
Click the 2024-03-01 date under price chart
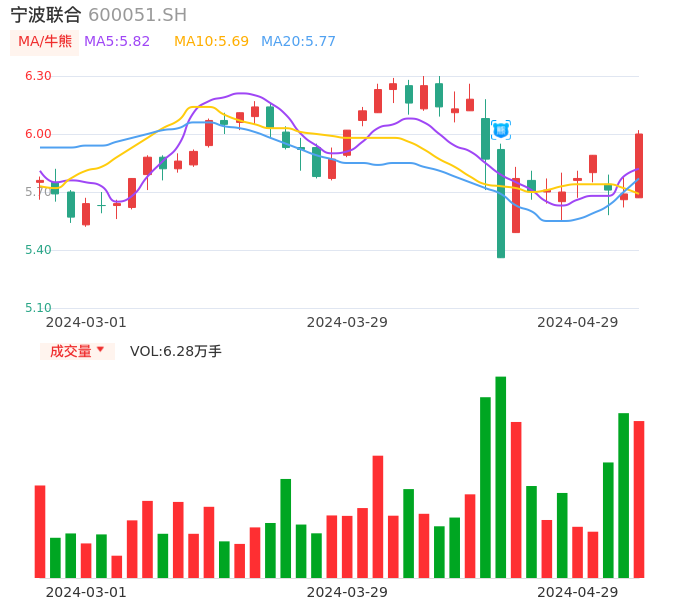click(86, 322)
